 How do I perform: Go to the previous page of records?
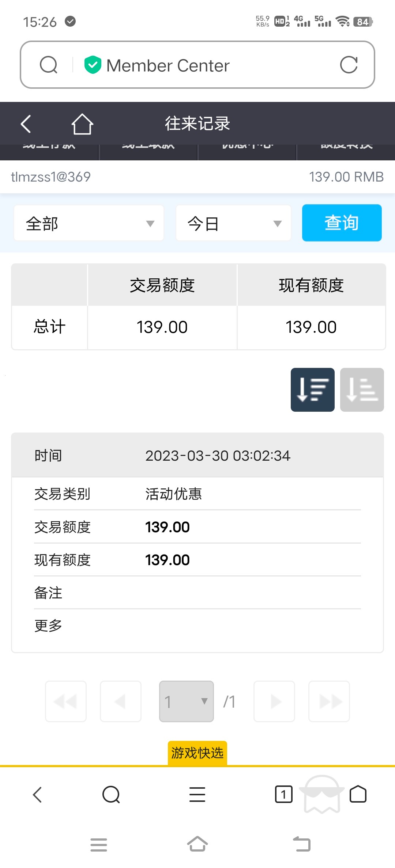click(121, 701)
